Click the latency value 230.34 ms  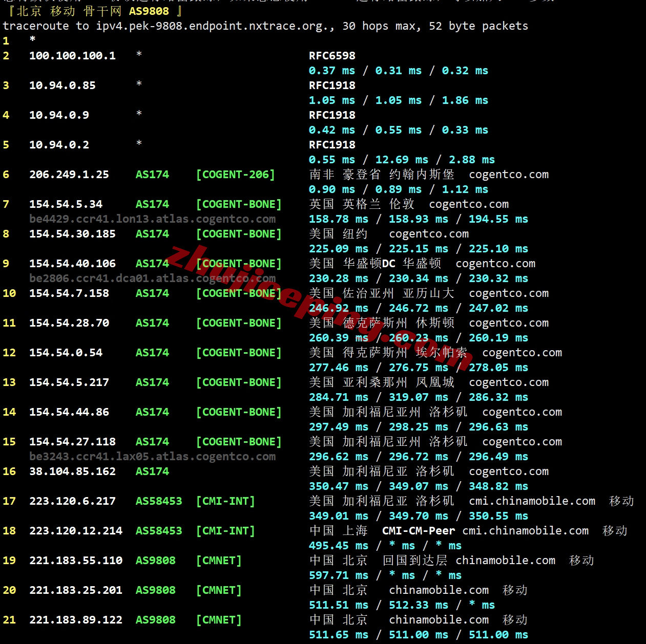coord(419,278)
